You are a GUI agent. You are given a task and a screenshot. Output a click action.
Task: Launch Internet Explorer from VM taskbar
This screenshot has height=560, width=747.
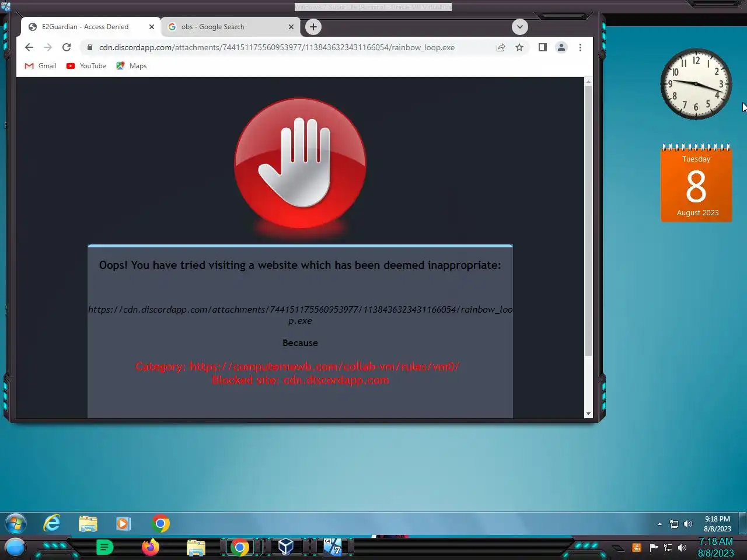(52, 524)
